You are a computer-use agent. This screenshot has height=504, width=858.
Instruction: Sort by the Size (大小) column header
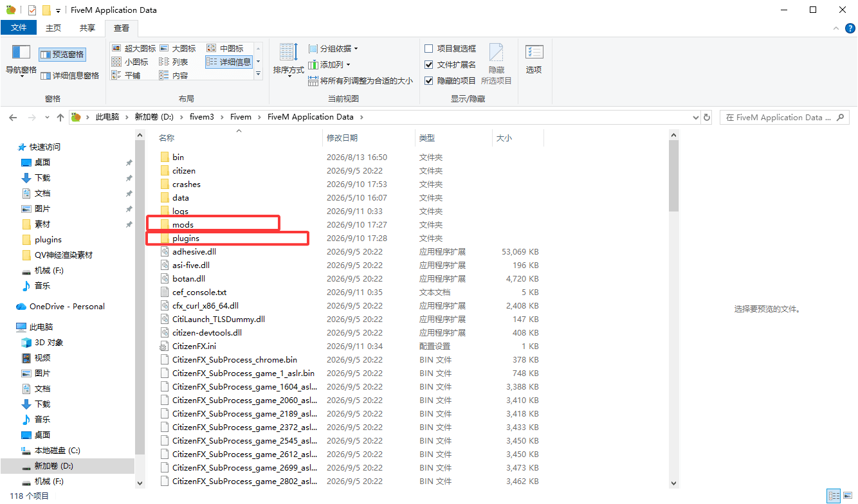[x=518, y=138]
